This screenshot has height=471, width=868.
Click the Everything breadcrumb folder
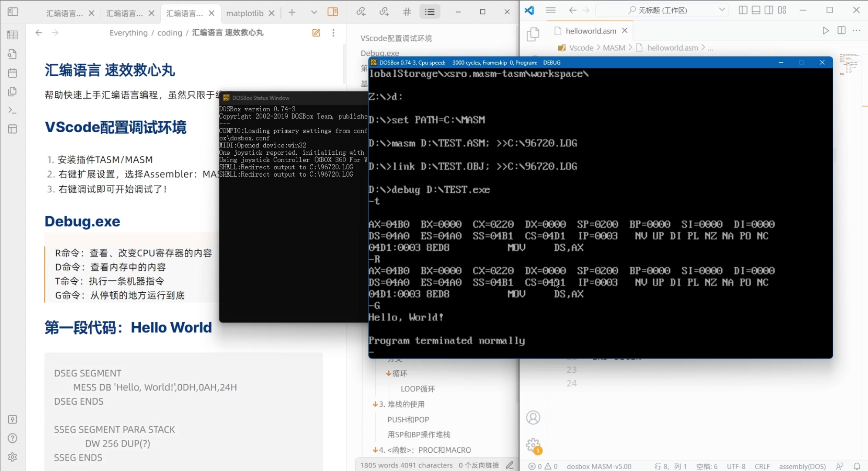pyautogui.click(x=129, y=33)
